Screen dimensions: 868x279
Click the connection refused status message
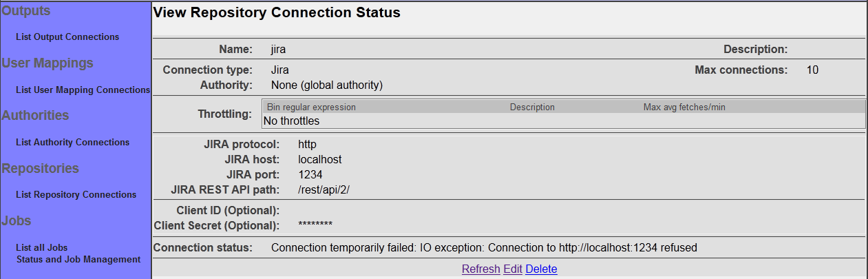[485, 247]
